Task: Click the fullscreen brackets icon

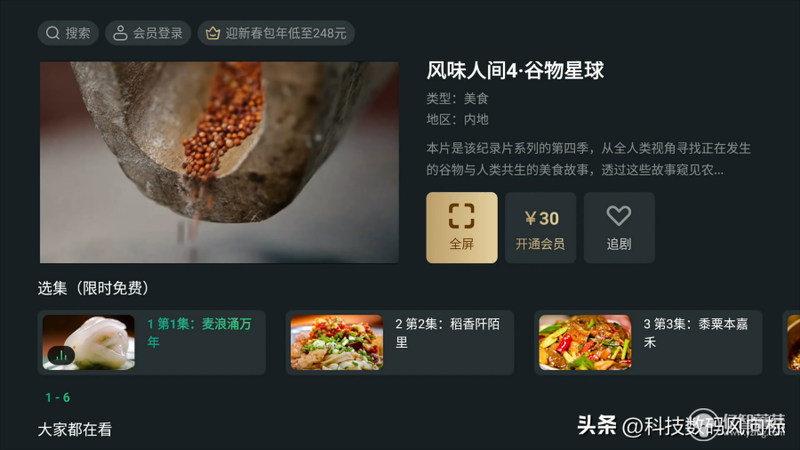Action: [462, 216]
